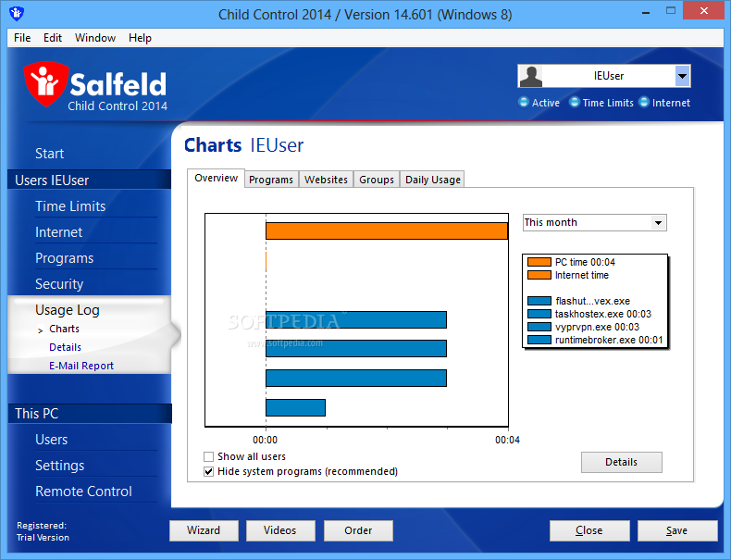Open E-Mail Report under Usage Log
This screenshot has height=560, width=731.
point(81,366)
